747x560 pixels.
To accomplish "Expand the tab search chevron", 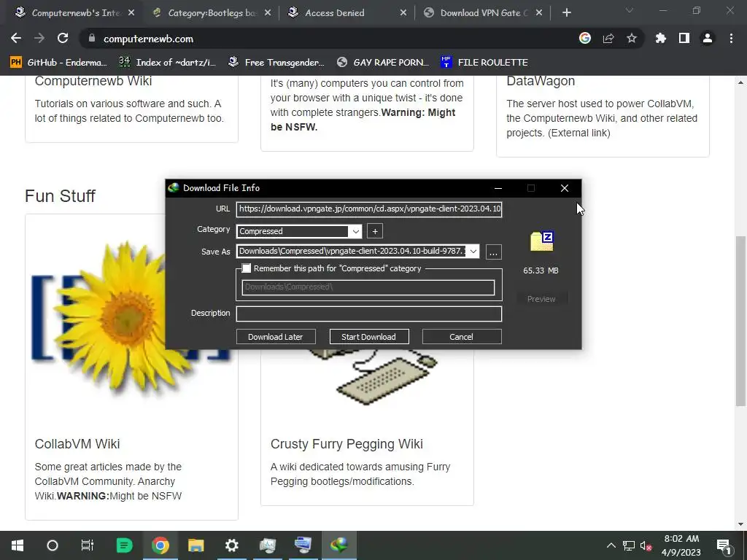I will 630,10.
